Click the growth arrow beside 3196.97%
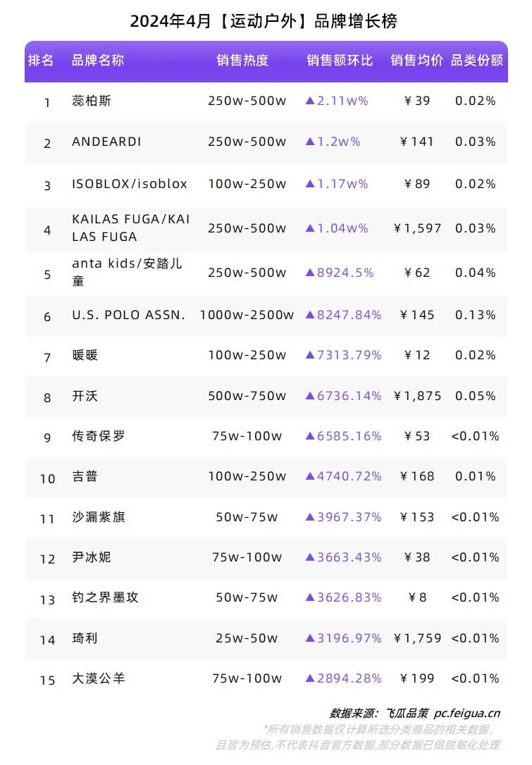 click(310, 637)
